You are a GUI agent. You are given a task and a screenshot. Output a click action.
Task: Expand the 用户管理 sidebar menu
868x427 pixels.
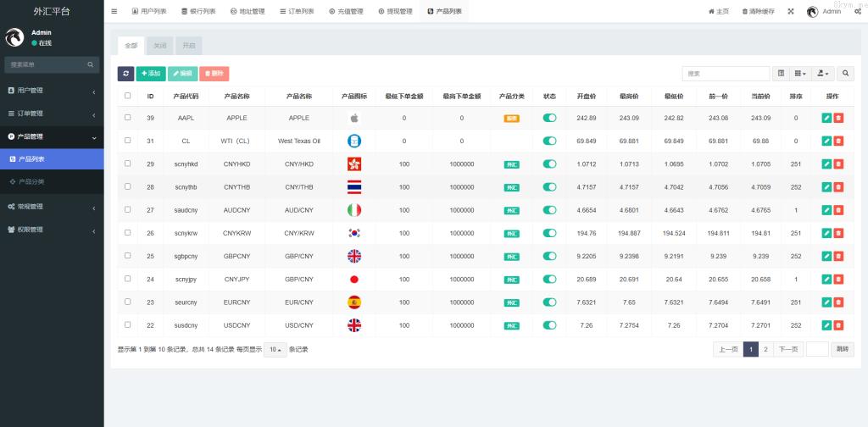[x=52, y=91]
